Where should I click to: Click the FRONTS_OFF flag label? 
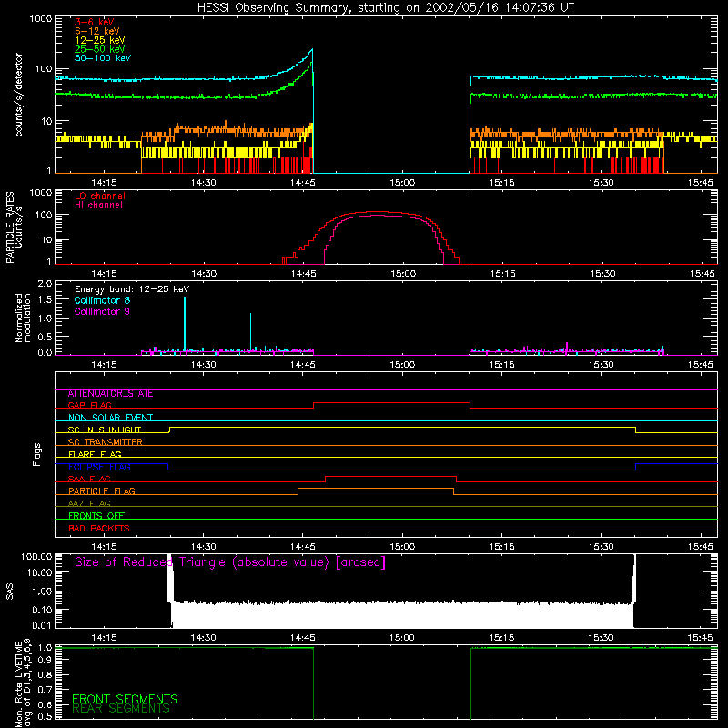click(96, 515)
